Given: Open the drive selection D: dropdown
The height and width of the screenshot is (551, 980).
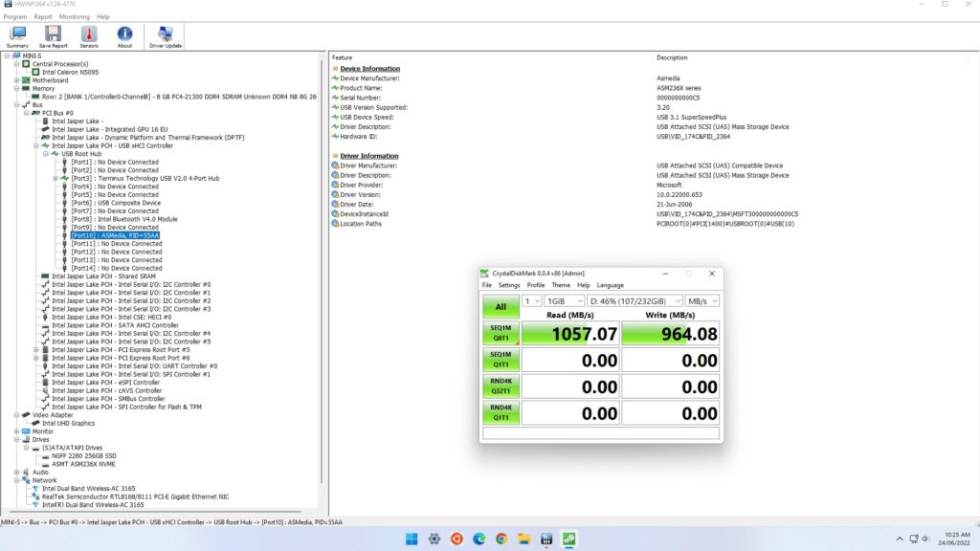Looking at the screenshot, I should coord(634,300).
